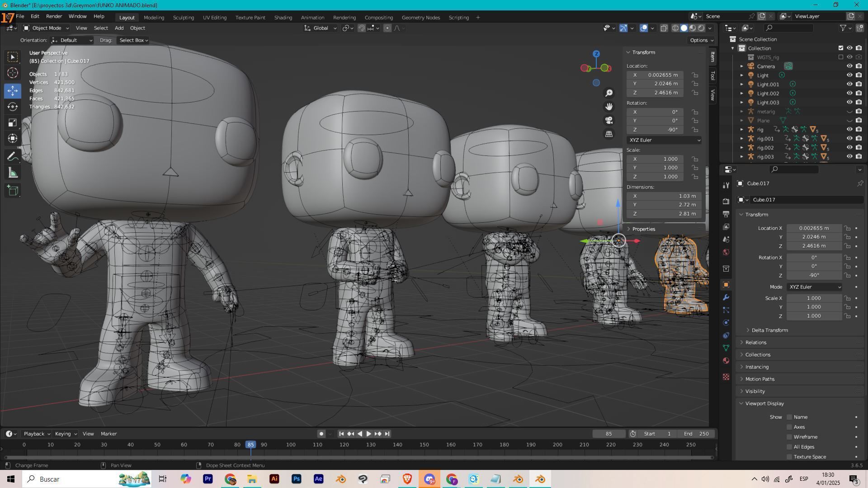Click the frame 85 playhead marker

click(x=250, y=445)
